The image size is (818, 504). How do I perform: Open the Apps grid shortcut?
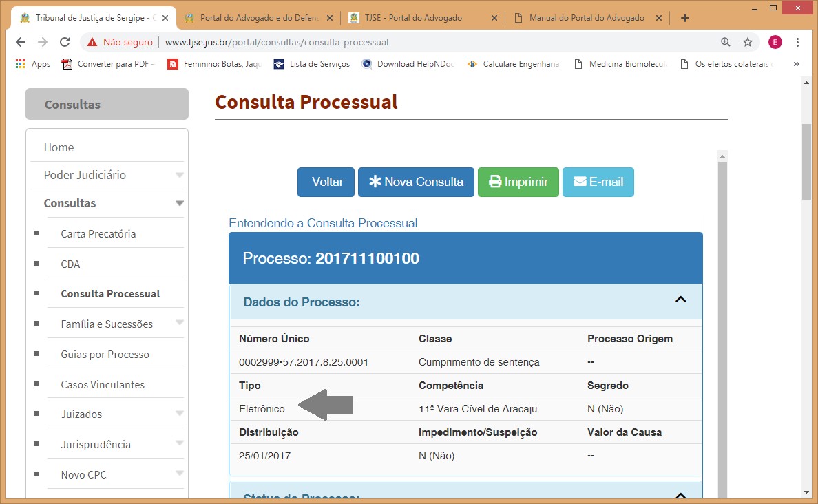[x=32, y=64]
